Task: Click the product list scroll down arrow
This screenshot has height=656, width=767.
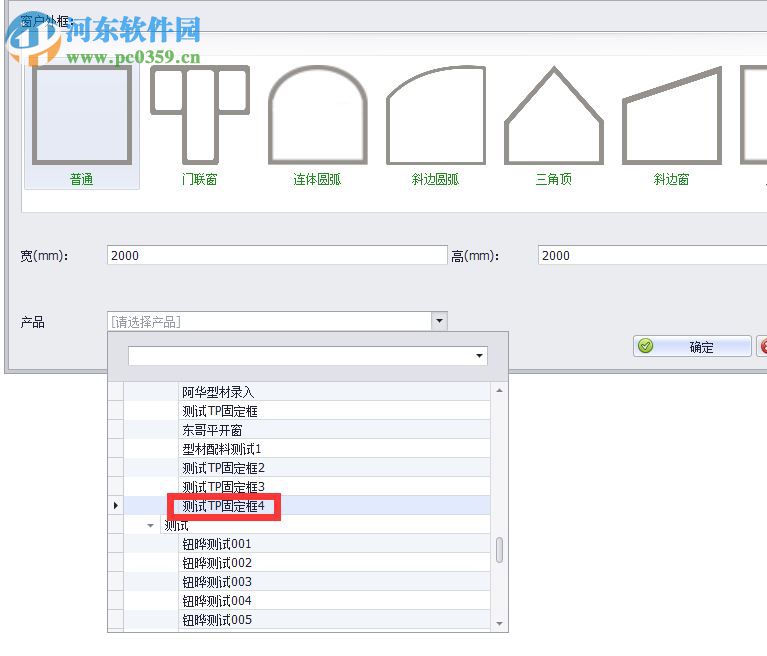Action: (499, 623)
